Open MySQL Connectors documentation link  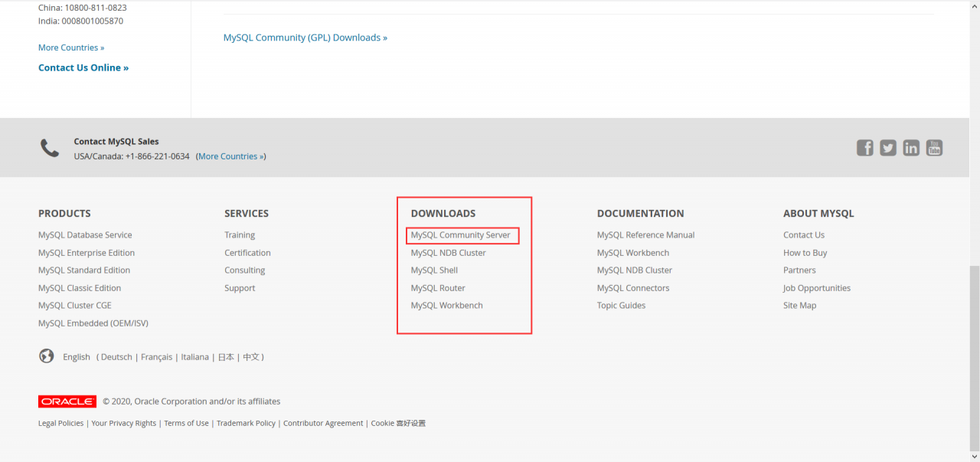coord(633,288)
